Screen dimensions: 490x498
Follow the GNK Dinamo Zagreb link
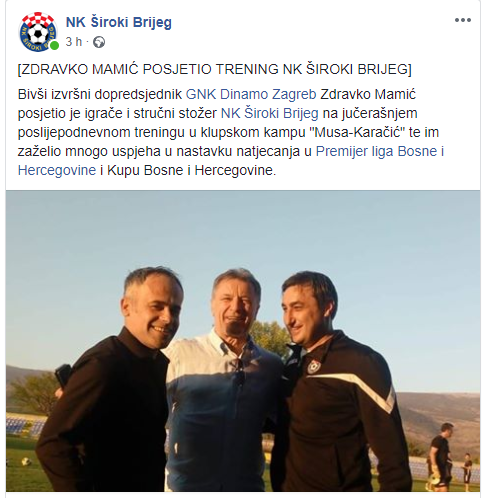251,94
